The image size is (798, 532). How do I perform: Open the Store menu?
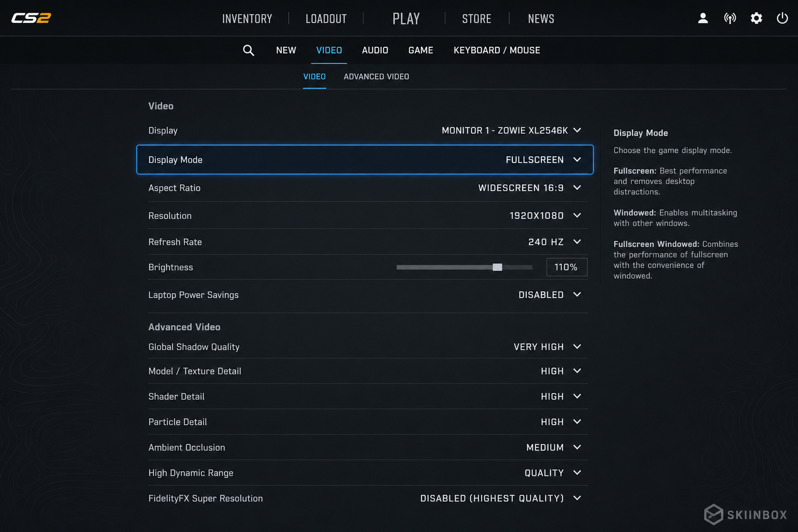point(477,19)
